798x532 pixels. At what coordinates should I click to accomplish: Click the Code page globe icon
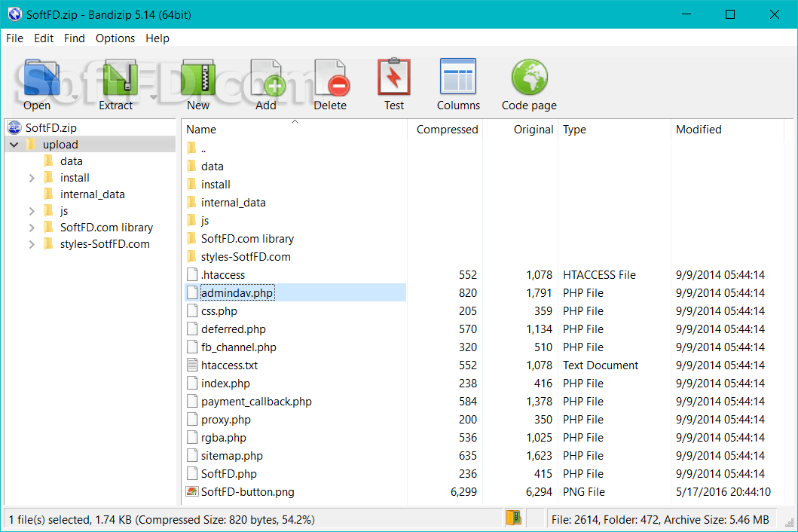(529, 78)
